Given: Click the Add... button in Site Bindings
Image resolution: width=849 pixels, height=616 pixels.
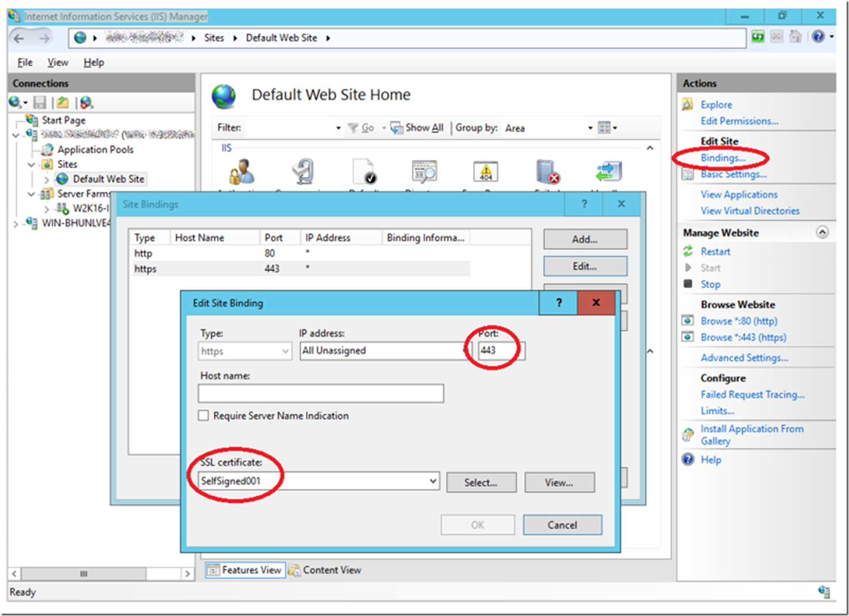Looking at the screenshot, I should [x=585, y=239].
